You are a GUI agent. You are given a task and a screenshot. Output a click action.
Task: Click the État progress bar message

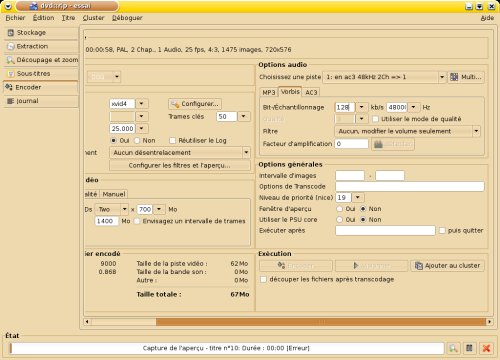pyautogui.click(x=226, y=348)
